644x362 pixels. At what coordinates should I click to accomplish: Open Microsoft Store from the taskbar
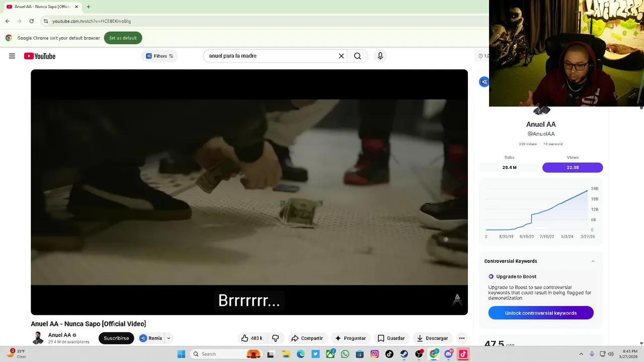point(360,354)
